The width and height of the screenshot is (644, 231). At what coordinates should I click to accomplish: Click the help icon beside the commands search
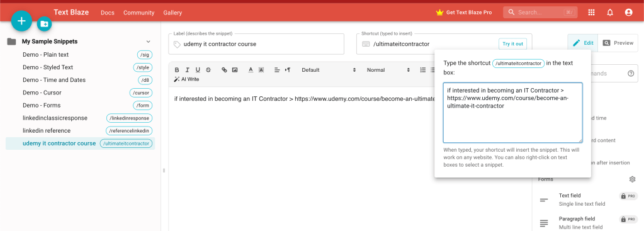[x=631, y=74]
